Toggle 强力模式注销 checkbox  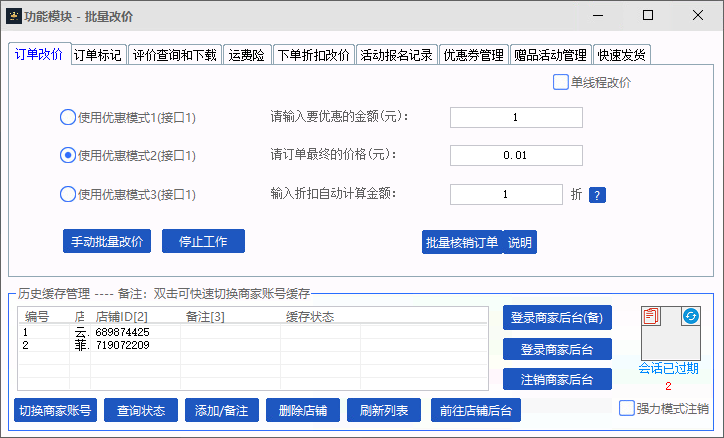pyautogui.click(x=627, y=408)
